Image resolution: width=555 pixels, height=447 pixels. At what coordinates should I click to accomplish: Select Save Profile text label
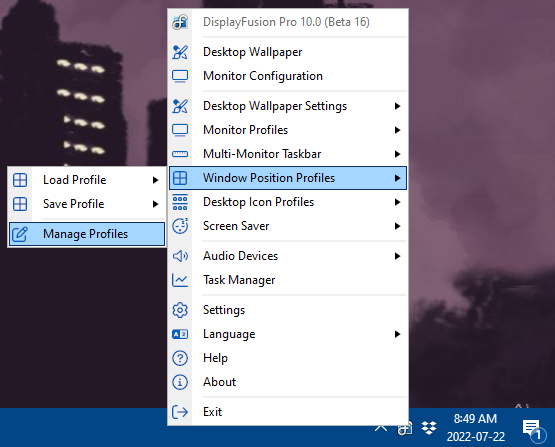pyautogui.click(x=74, y=204)
